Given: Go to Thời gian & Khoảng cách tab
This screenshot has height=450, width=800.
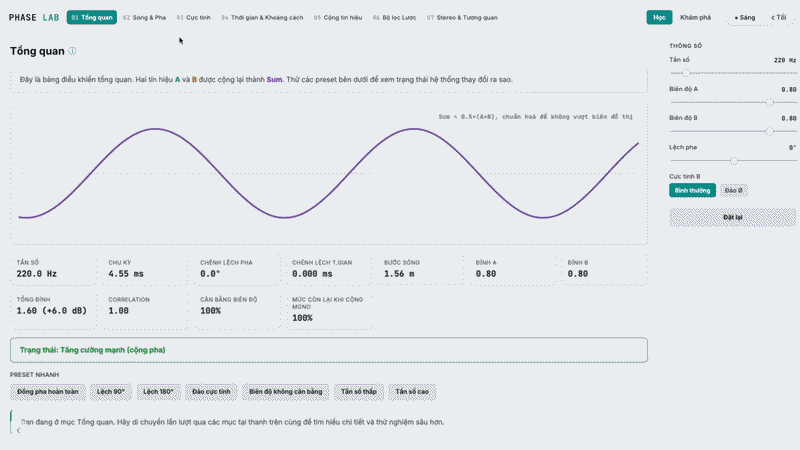Looking at the screenshot, I should pos(262,17).
